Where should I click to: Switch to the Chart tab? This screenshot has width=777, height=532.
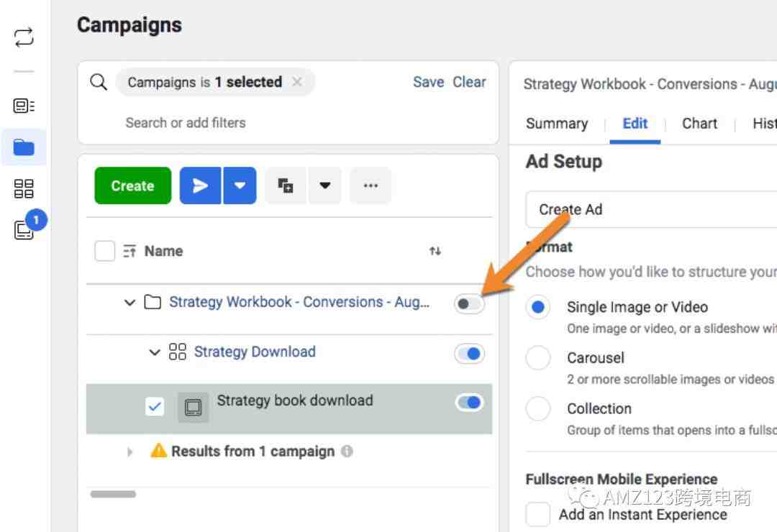point(699,124)
